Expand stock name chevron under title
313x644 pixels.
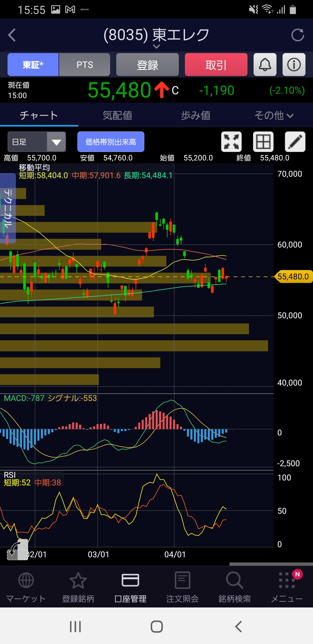pos(156,47)
